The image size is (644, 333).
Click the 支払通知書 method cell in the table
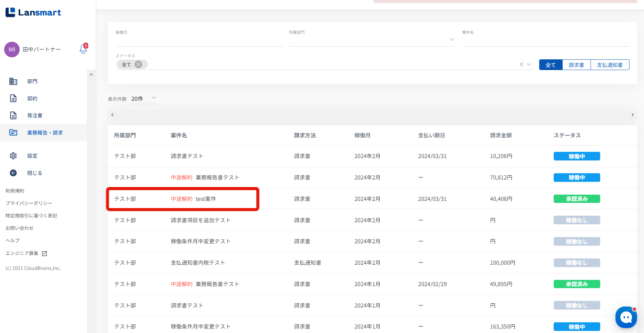308,263
